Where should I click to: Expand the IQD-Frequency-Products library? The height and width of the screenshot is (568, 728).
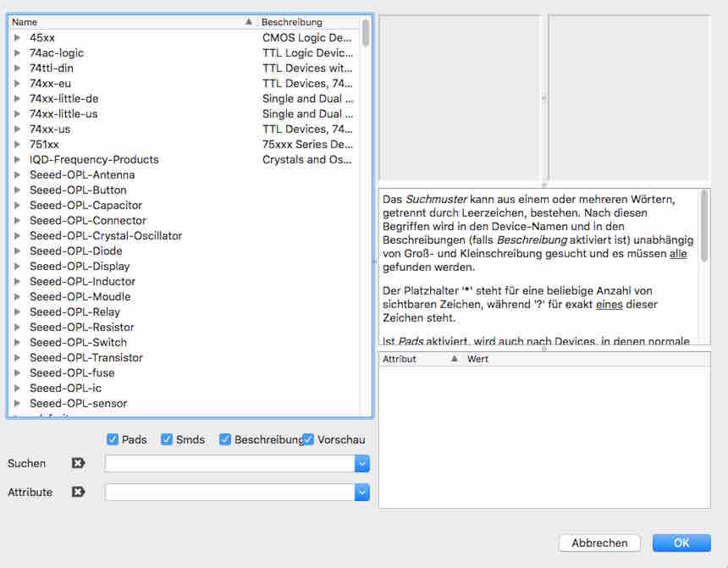tap(17, 160)
